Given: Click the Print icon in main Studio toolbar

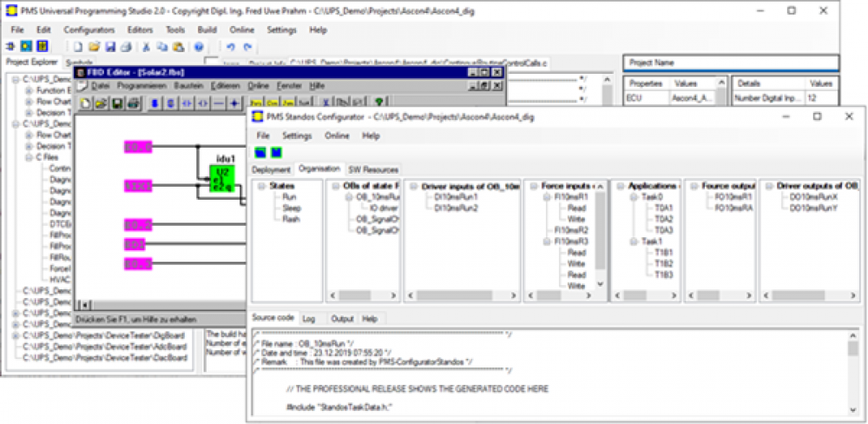Looking at the screenshot, I should (x=126, y=46).
